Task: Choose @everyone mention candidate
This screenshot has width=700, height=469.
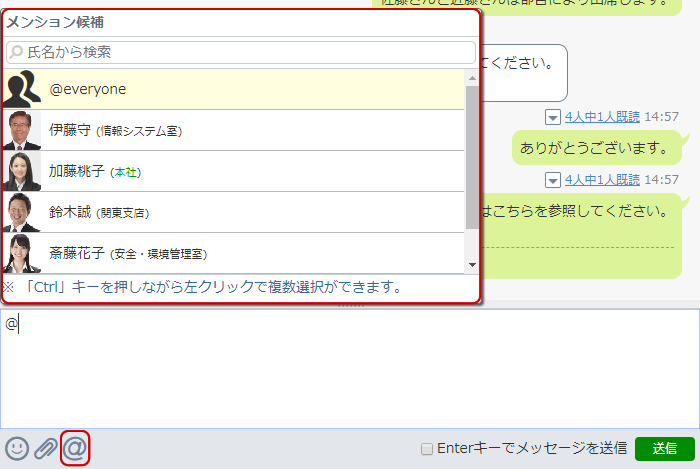Action: pyautogui.click(x=233, y=89)
